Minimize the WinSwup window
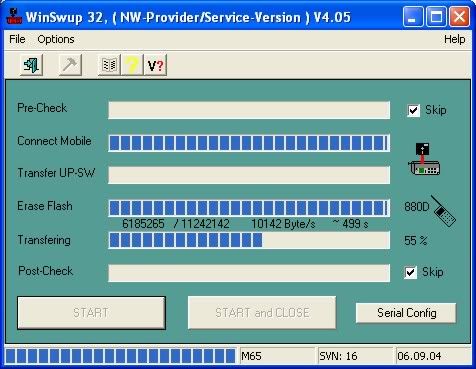476x369 pixels. [x=413, y=17]
